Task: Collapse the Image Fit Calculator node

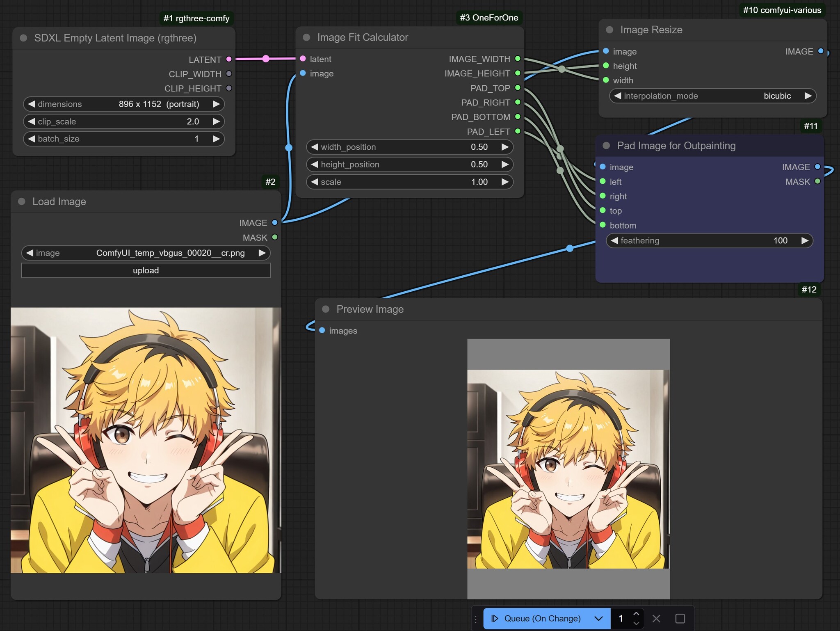Action: click(306, 37)
